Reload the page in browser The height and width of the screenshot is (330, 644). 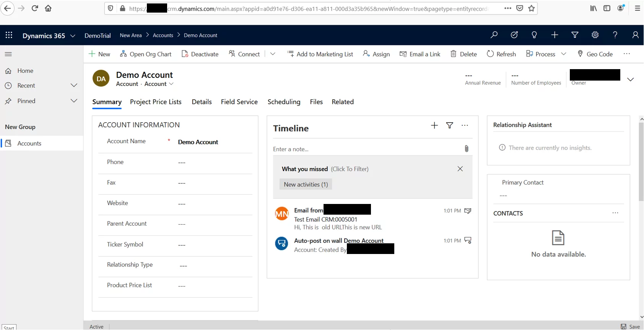click(35, 8)
